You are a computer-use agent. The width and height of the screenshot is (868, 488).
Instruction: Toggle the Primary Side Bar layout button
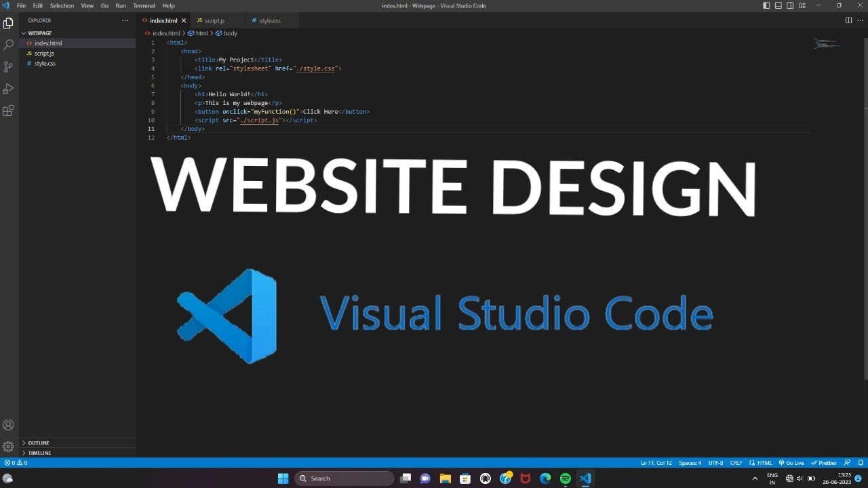click(x=766, y=5)
